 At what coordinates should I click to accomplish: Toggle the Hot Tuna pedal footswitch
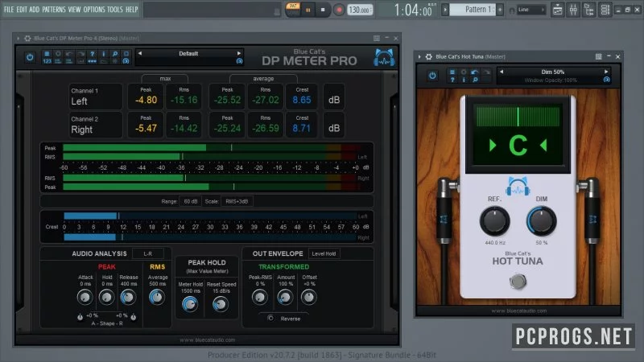pyautogui.click(x=518, y=281)
